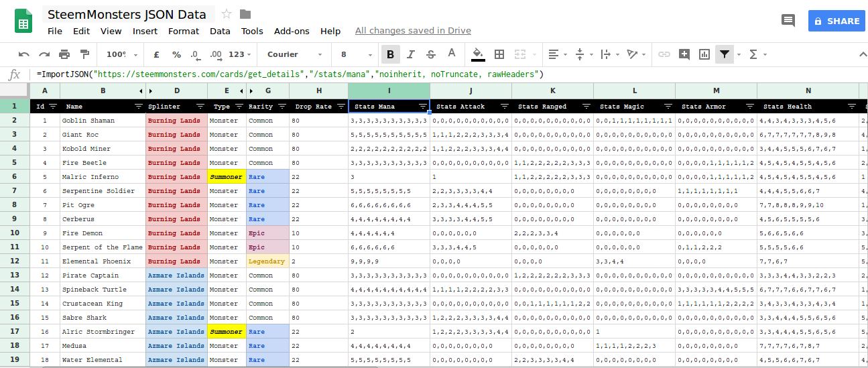The image size is (868, 368).
Task: Open the font size 8 dropdown
Action: tap(356, 54)
